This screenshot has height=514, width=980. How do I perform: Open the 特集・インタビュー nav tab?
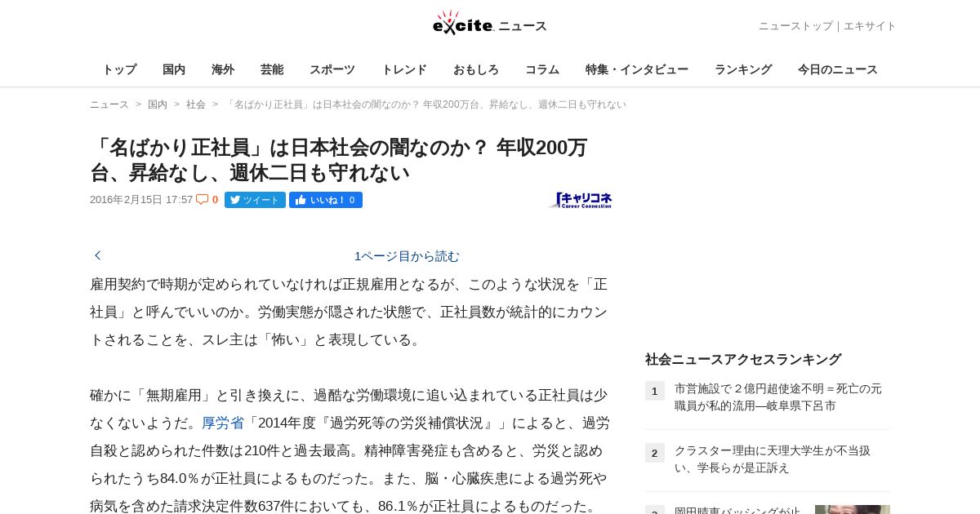pos(637,69)
